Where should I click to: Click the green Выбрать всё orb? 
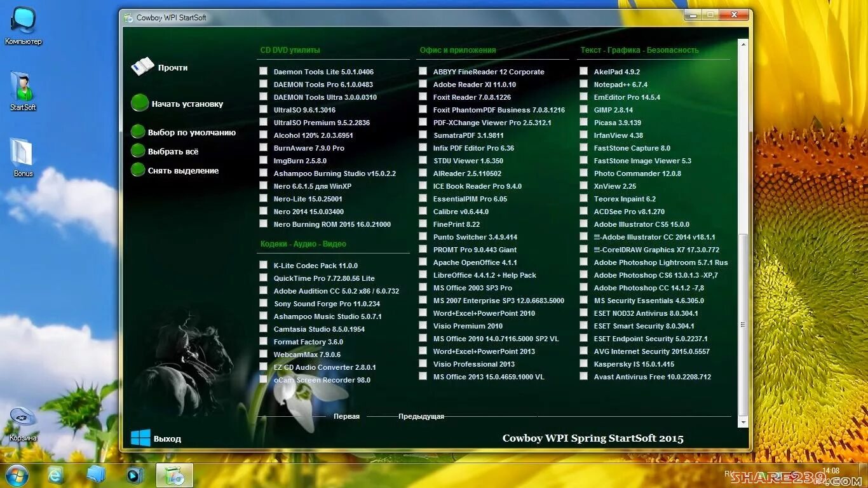point(138,151)
